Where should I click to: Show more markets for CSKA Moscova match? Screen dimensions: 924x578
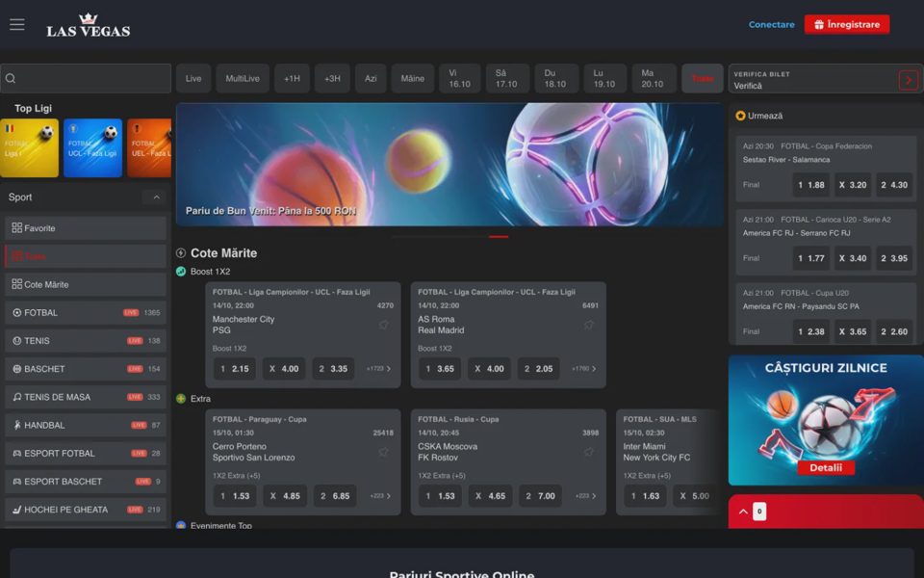click(585, 496)
